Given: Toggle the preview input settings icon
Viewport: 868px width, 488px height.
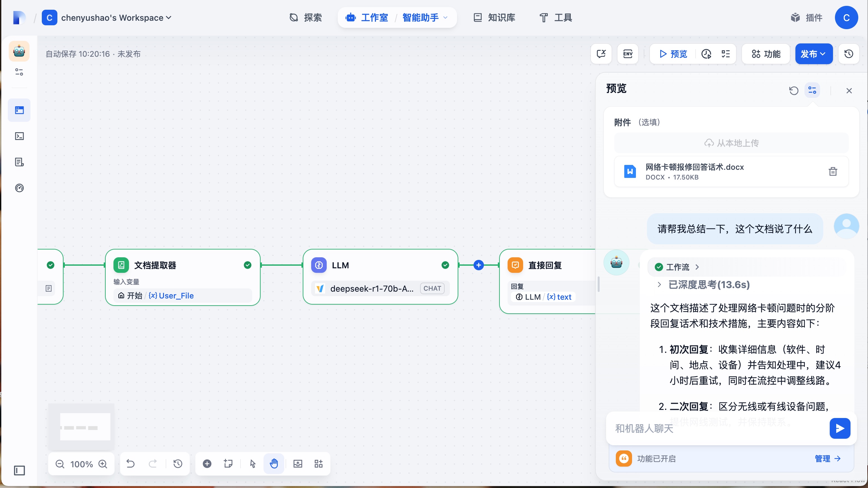Looking at the screenshot, I should click(x=812, y=90).
